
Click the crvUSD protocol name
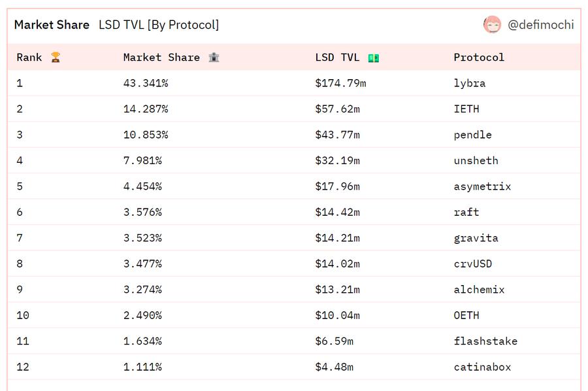coord(472,264)
